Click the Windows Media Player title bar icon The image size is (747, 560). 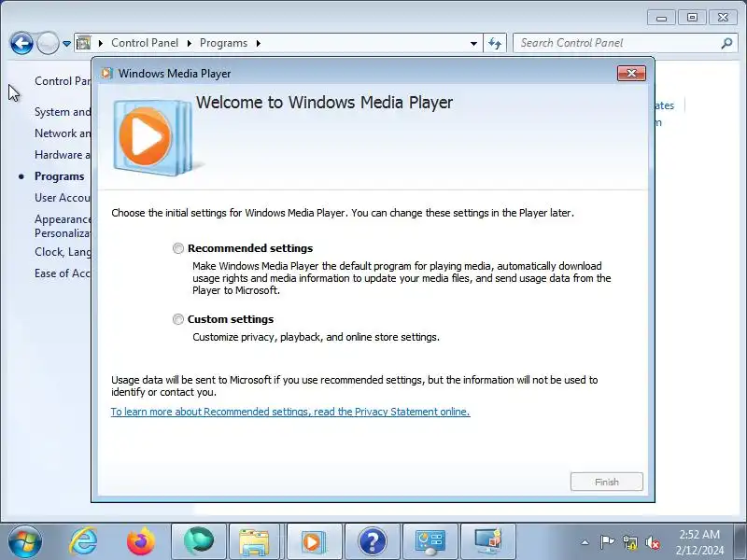[x=106, y=74]
